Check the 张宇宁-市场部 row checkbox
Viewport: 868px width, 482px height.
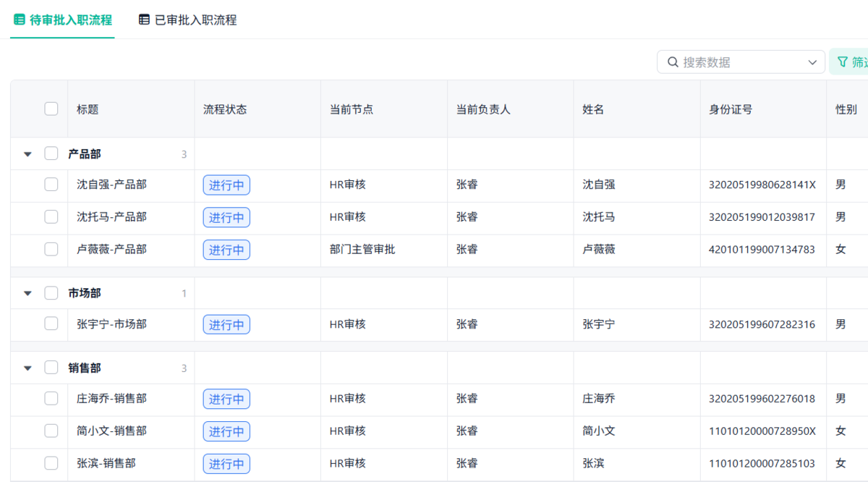click(51, 324)
